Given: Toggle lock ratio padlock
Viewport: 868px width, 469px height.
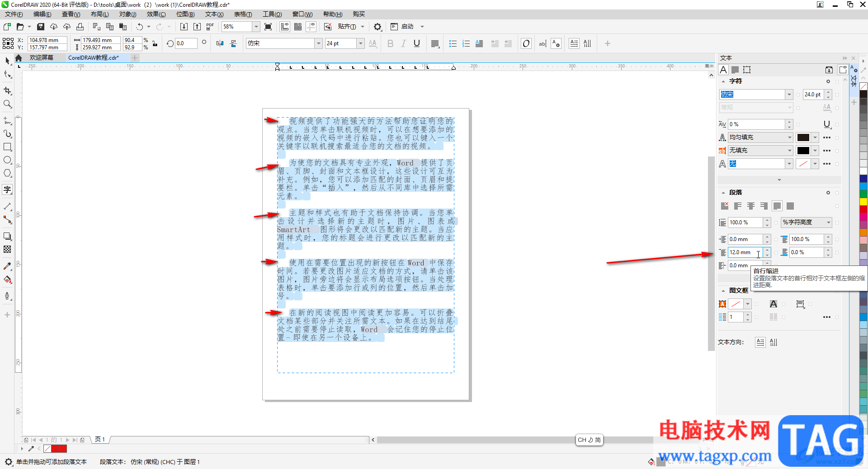Looking at the screenshot, I should click(155, 43).
